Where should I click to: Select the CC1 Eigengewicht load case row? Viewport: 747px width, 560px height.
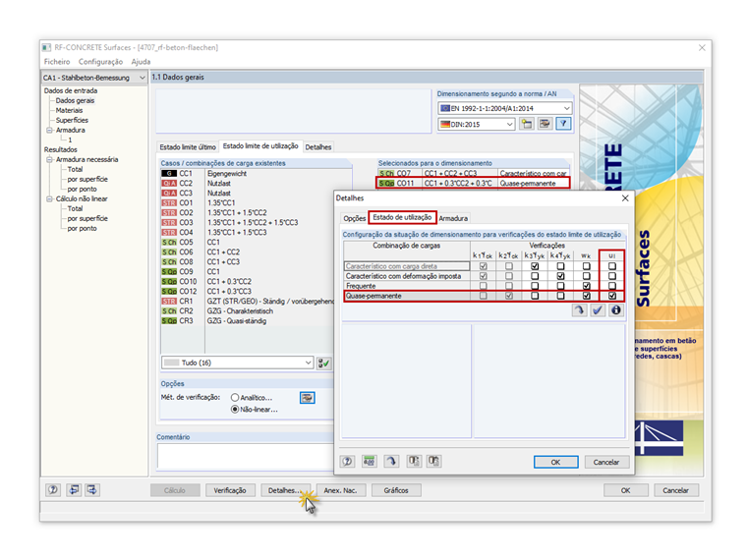click(257, 173)
